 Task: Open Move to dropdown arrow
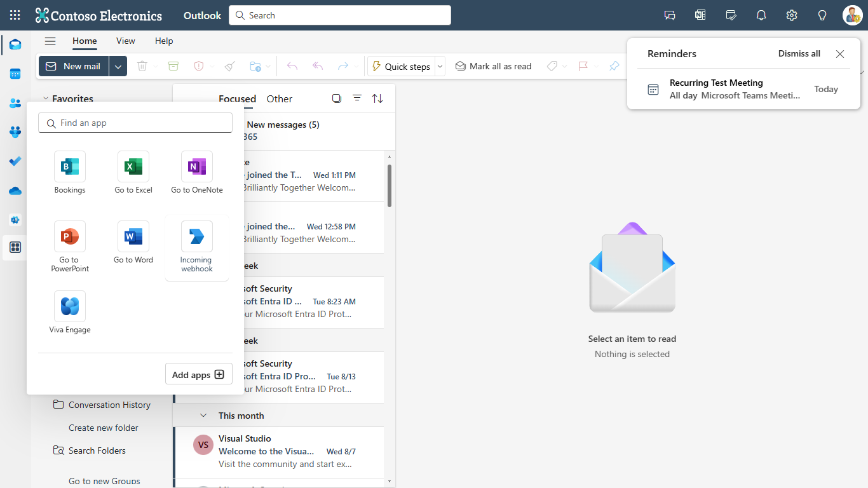coord(268,66)
